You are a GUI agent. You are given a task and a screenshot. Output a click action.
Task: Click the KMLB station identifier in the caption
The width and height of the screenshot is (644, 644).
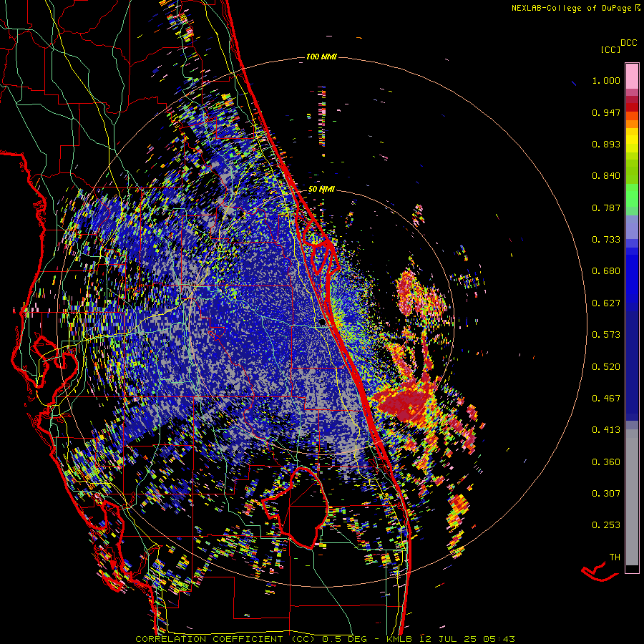click(x=399, y=639)
